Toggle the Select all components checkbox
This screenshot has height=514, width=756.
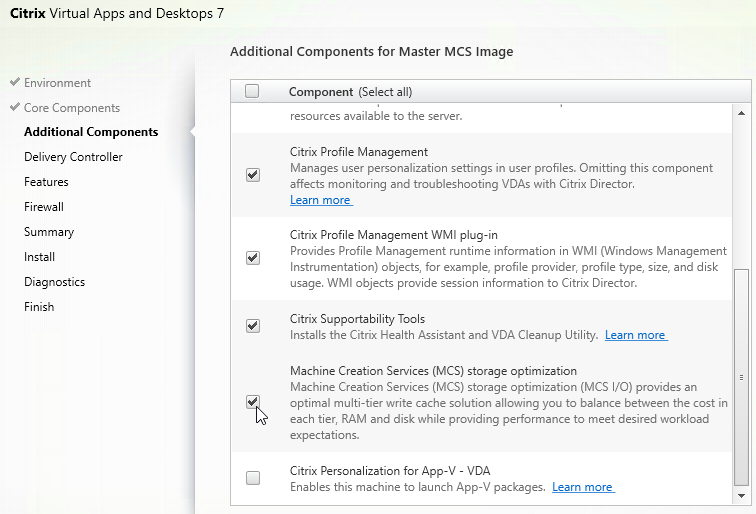(252, 91)
